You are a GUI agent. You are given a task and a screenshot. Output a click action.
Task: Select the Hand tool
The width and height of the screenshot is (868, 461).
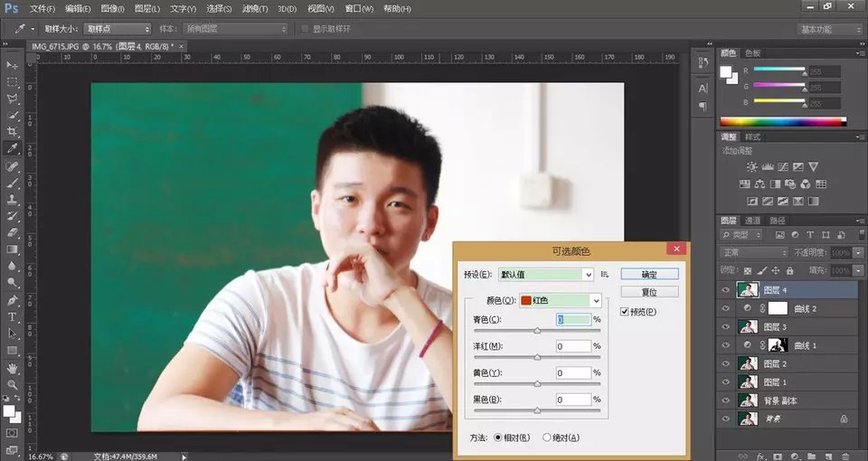12,368
